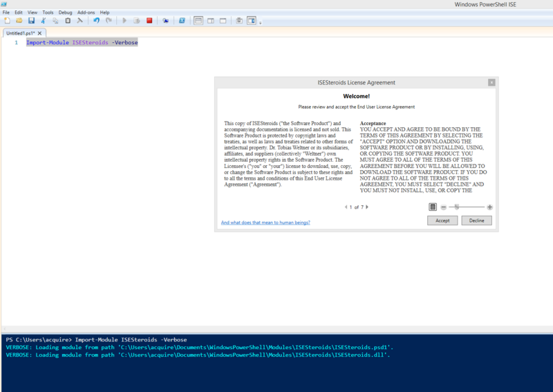Open the 'what does that mean to human beings' link

click(x=265, y=223)
